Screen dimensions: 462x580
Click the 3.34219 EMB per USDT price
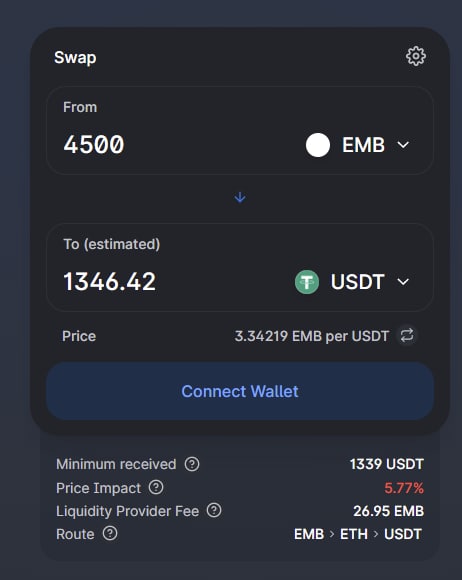coord(311,336)
